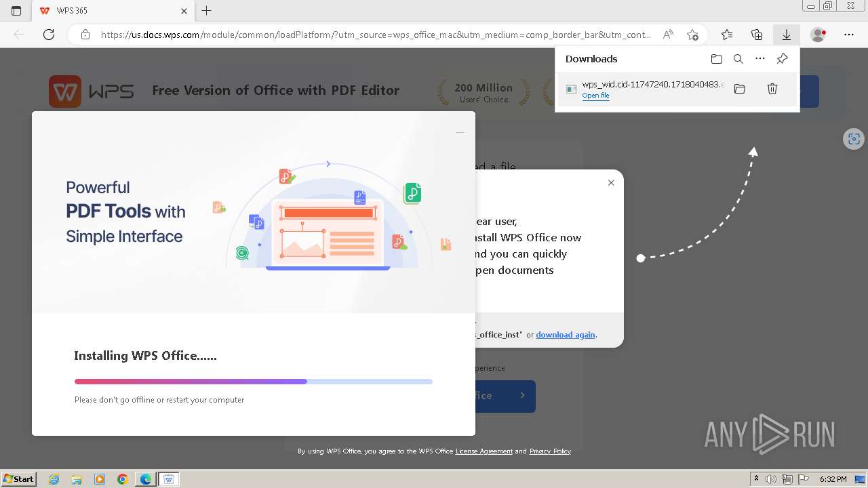Search downloads with magnifier icon
Viewport: 868px width, 488px height.
pos(738,59)
